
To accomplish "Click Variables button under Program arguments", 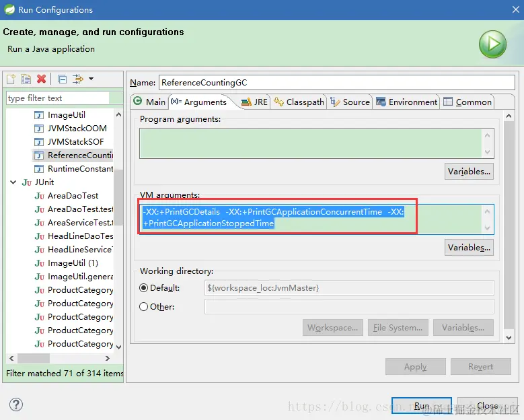I will tap(469, 172).
